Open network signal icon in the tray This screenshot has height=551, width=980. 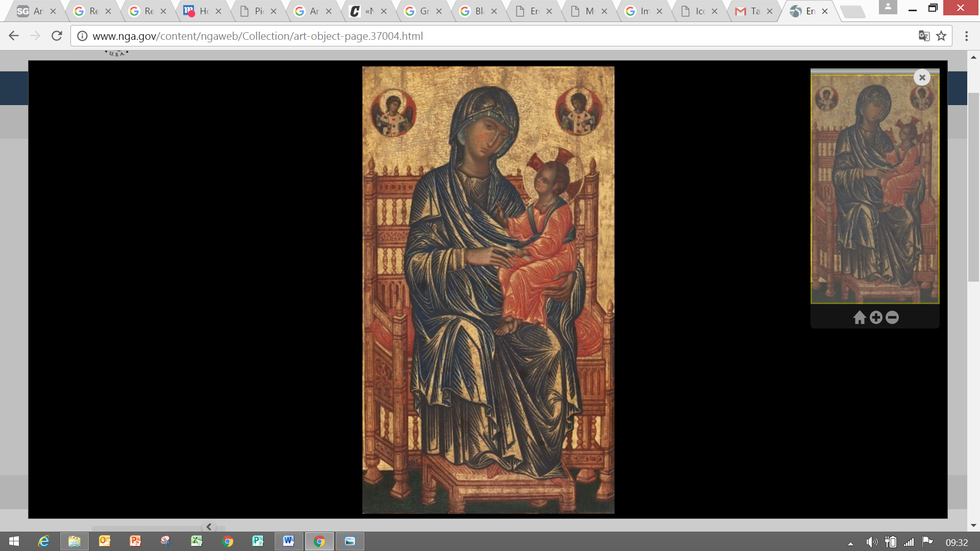(909, 542)
